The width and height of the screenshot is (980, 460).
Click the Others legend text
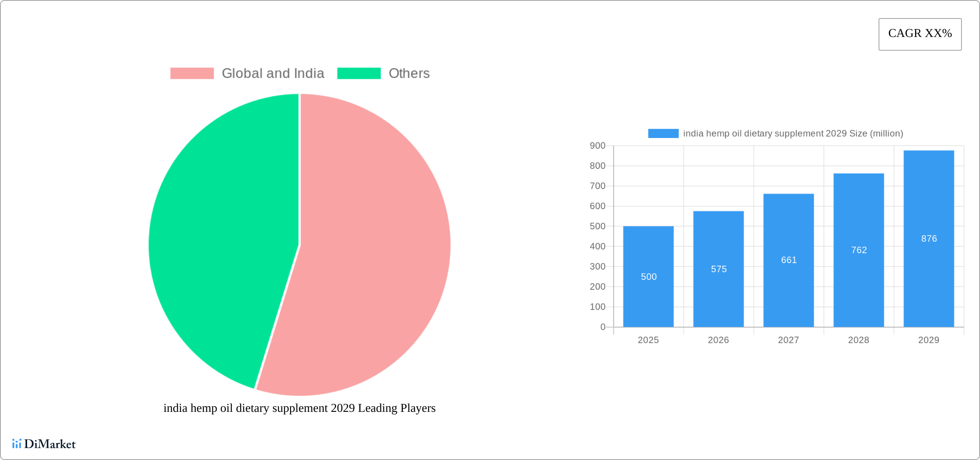[409, 74]
